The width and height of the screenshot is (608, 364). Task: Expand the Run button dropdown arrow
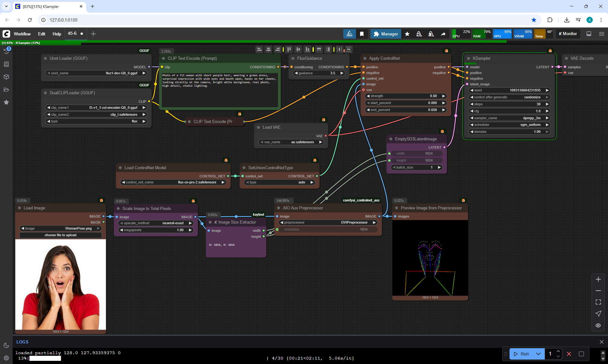(538, 354)
